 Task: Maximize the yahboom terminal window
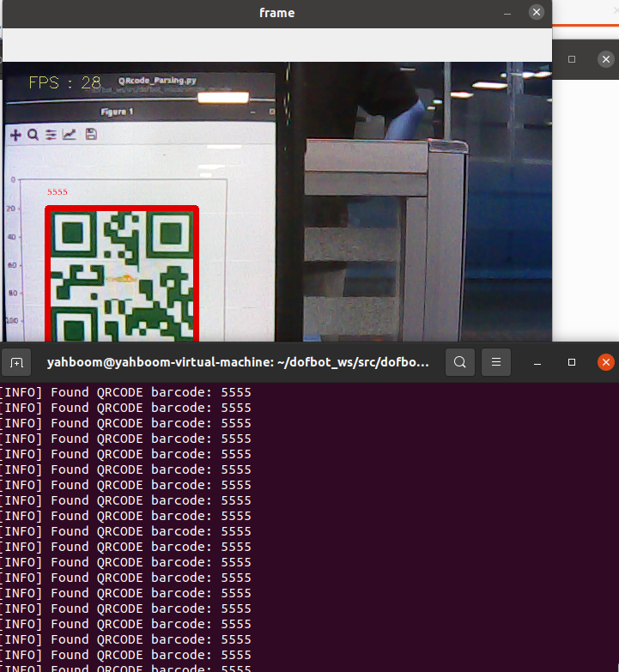click(572, 362)
